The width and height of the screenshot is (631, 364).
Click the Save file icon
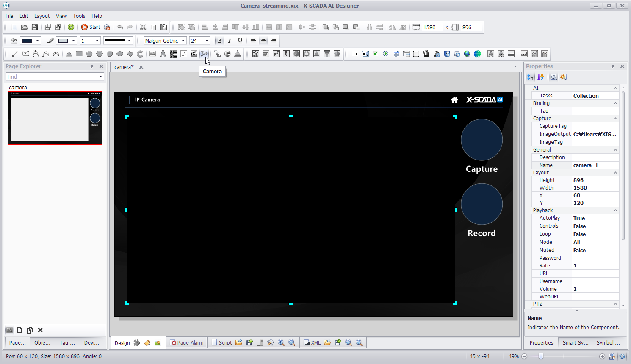click(35, 27)
